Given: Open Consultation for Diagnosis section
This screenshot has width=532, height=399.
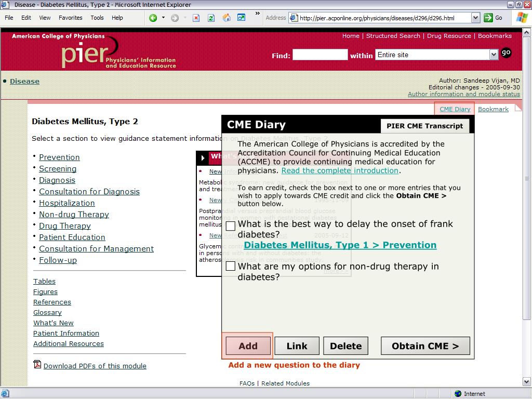Looking at the screenshot, I should (x=89, y=191).
